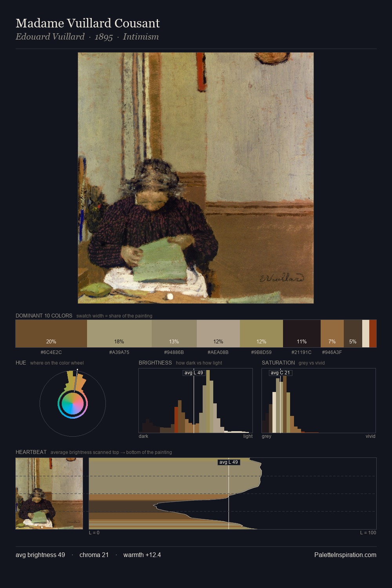392x588 pixels.
Task: Click the 'SATURATION' section heading
Action: coord(278,363)
